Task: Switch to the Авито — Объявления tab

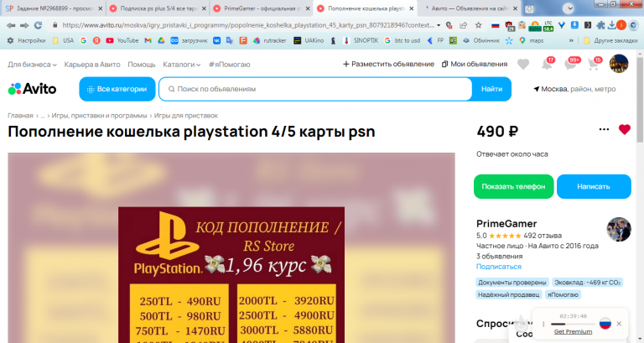Action: (x=470, y=8)
